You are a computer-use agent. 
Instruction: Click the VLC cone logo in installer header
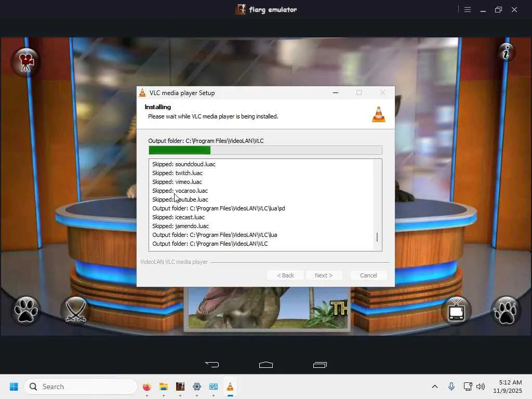[379, 114]
